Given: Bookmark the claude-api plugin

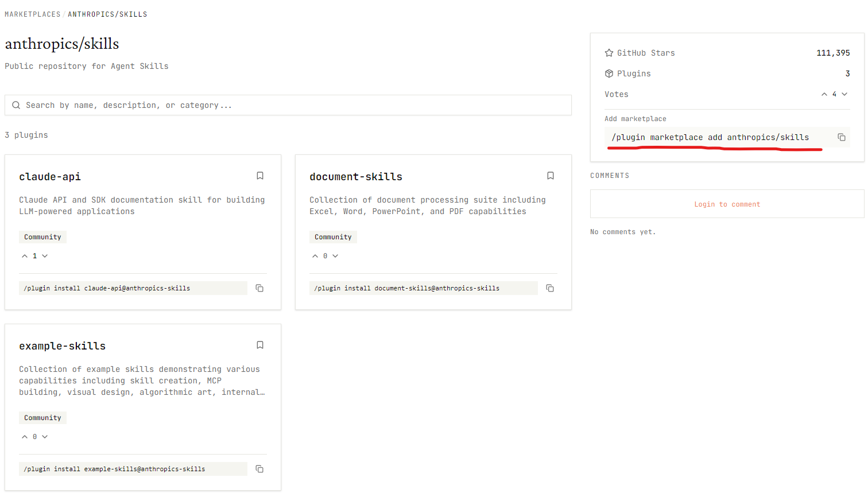Looking at the screenshot, I should (x=260, y=176).
